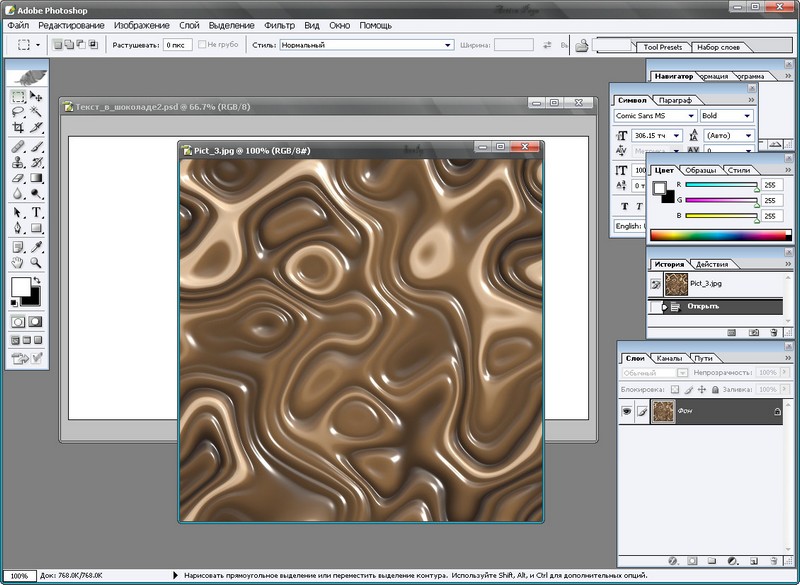
Task: Click the delete layer trash icon
Action: pyautogui.click(x=773, y=562)
